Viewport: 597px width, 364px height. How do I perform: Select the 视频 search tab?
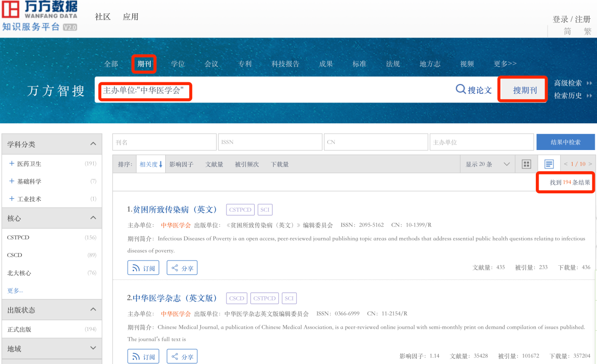pos(467,64)
